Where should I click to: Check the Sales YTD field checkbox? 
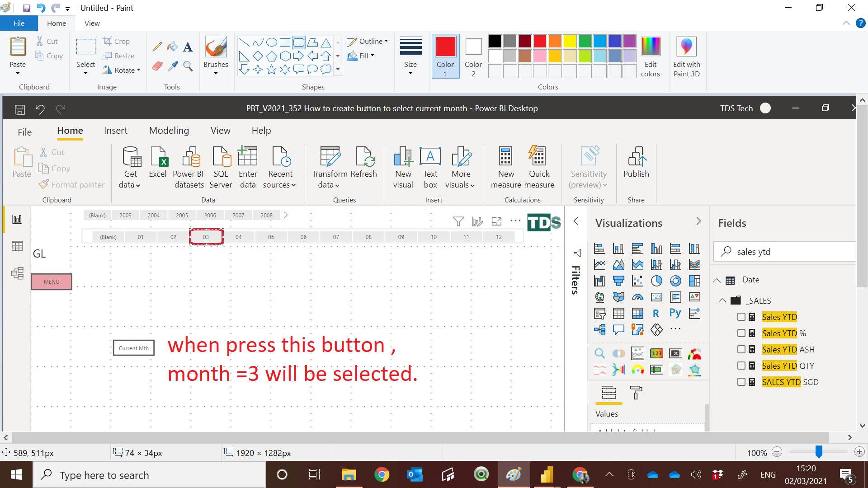pos(741,317)
